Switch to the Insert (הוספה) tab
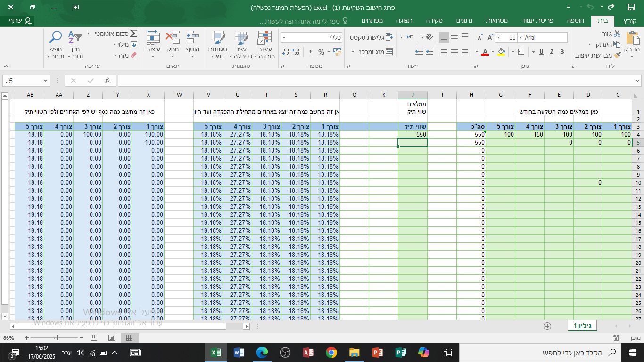This screenshot has height=362, width=644. pyautogui.click(x=576, y=21)
